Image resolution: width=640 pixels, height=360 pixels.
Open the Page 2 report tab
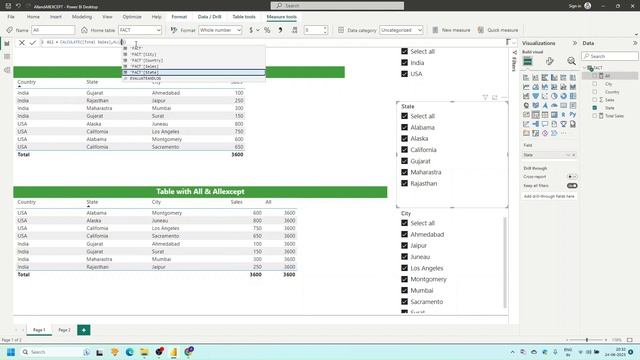tap(64, 330)
